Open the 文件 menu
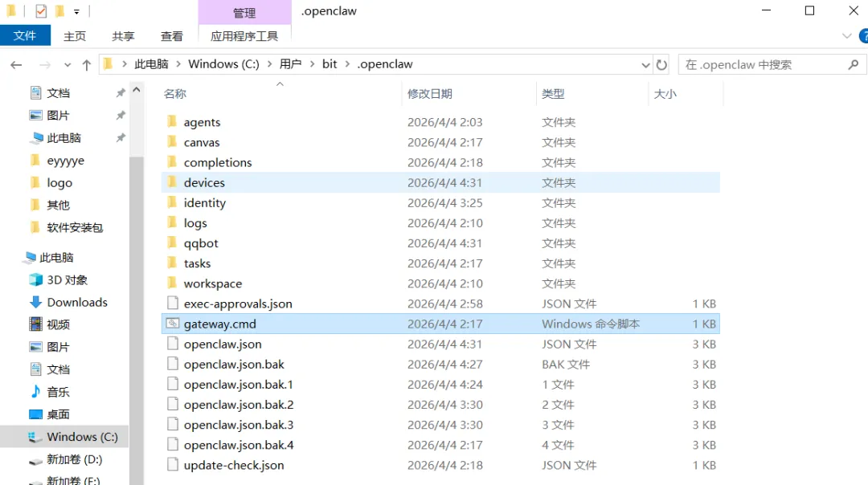868x485 pixels. click(x=25, y=36)
